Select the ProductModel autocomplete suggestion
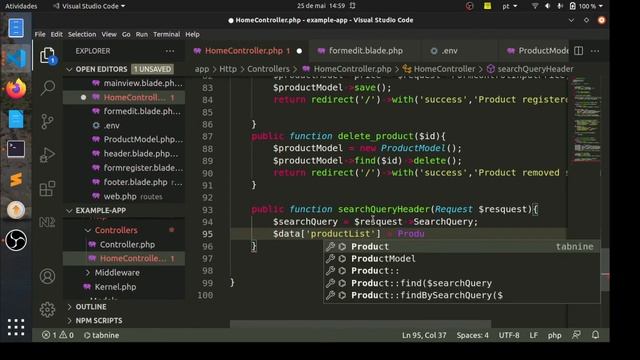Image resolution: width=640 pixels, height=360 pixels. (462, 259)
